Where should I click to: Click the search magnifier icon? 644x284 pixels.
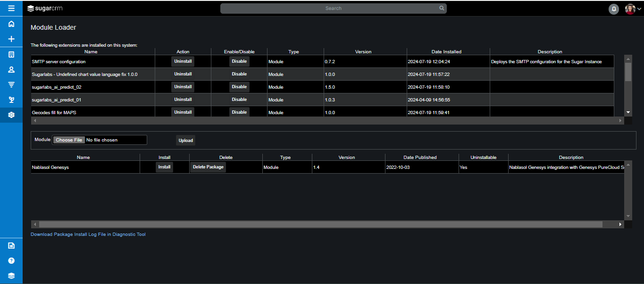pyautogui.click(x=442, y=8)
